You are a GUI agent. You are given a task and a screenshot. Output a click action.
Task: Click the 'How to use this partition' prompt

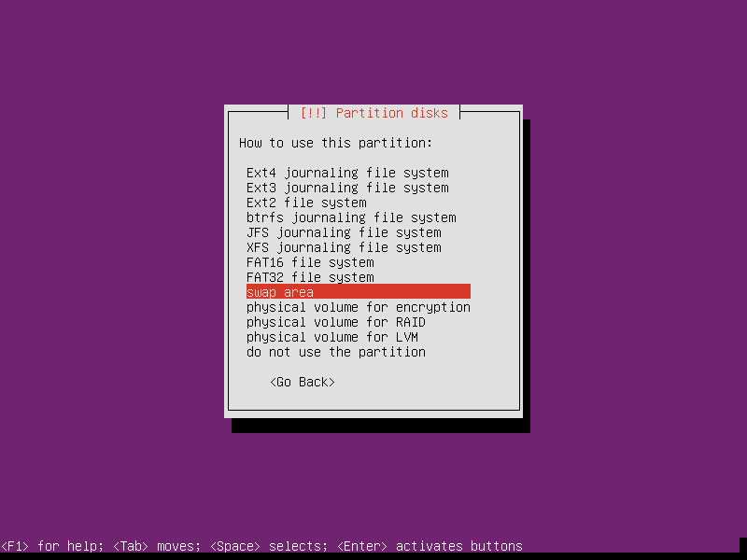(336, 143)
